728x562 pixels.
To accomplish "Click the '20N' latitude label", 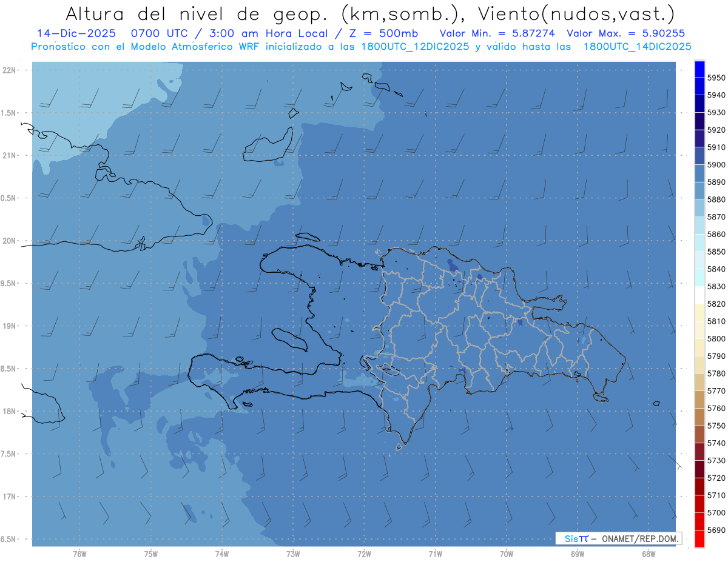I will (x=10, y=241).
